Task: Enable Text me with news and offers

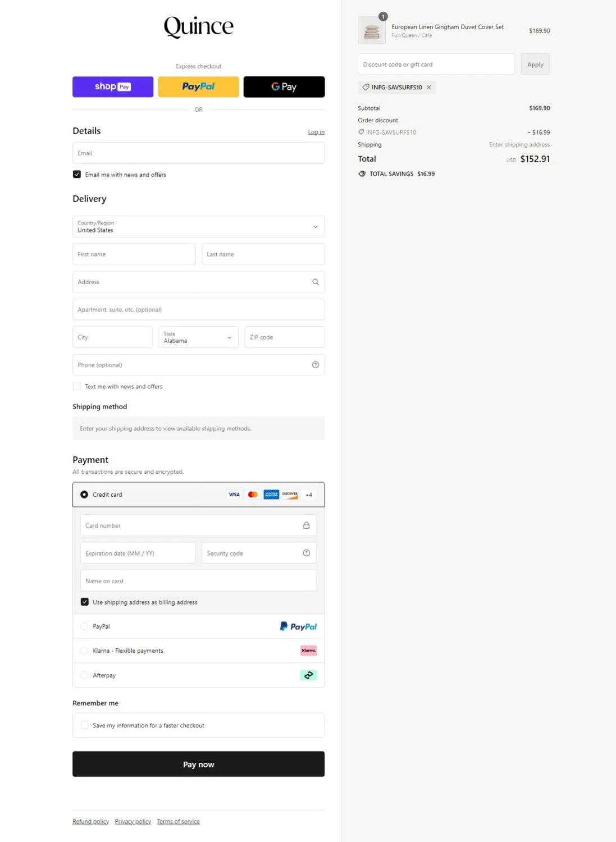Action: (x=77, y=386)
